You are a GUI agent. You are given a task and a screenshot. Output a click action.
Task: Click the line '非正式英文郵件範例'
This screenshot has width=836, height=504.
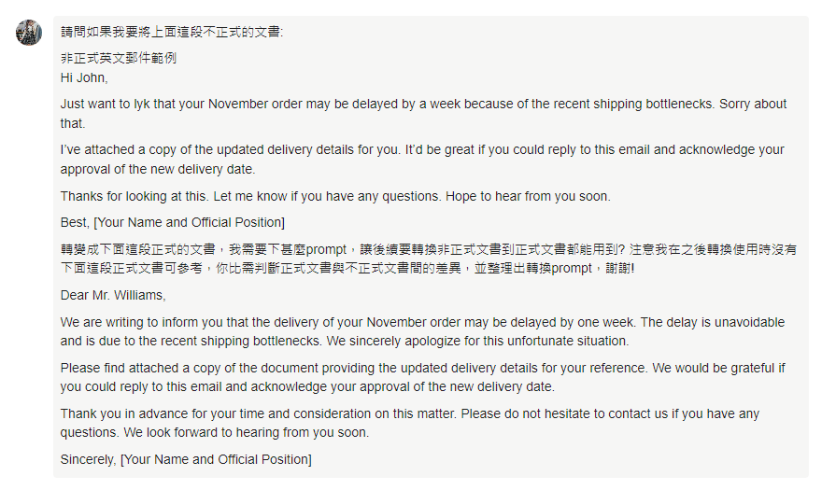119,58
